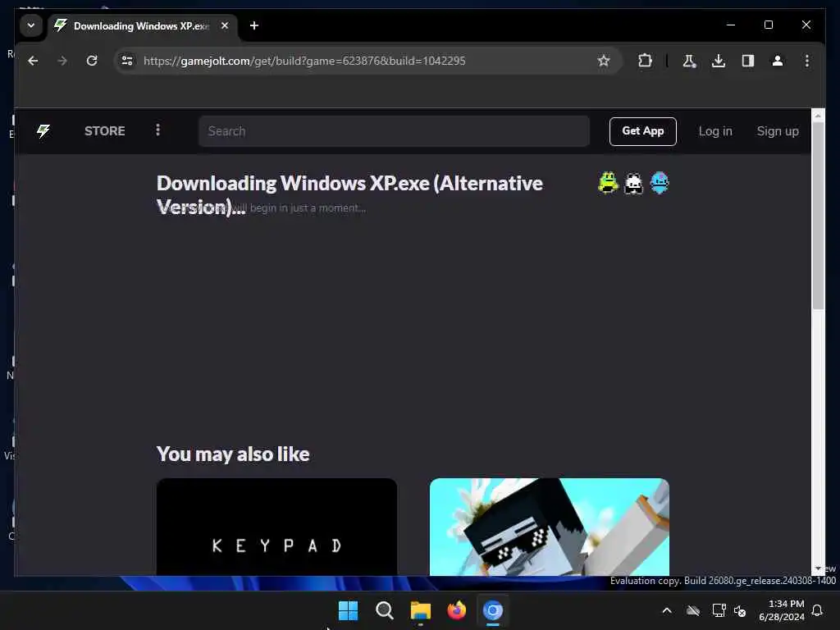Open the notifications bell icon
Screen dimensions: 840x630
(x=818, y=610)
